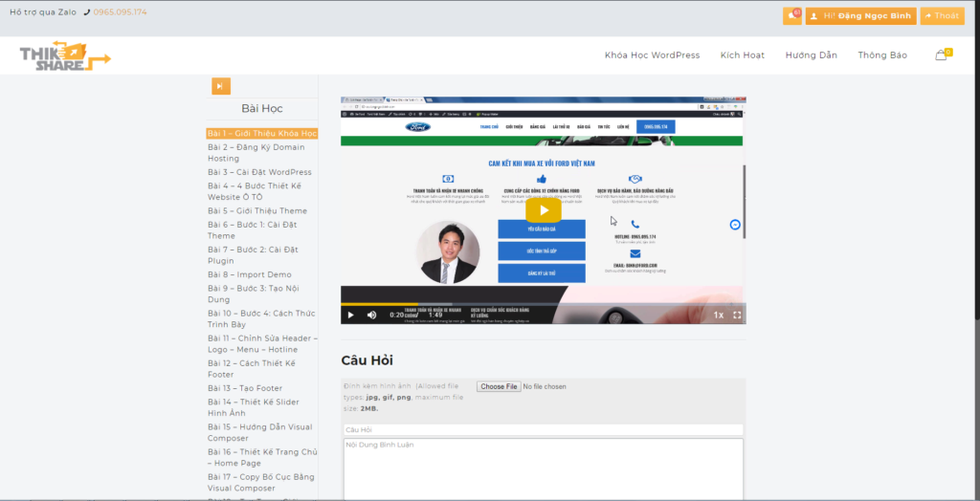Click the Thoát logout button
The image size is (980, 501).
[x=942, y=16]
